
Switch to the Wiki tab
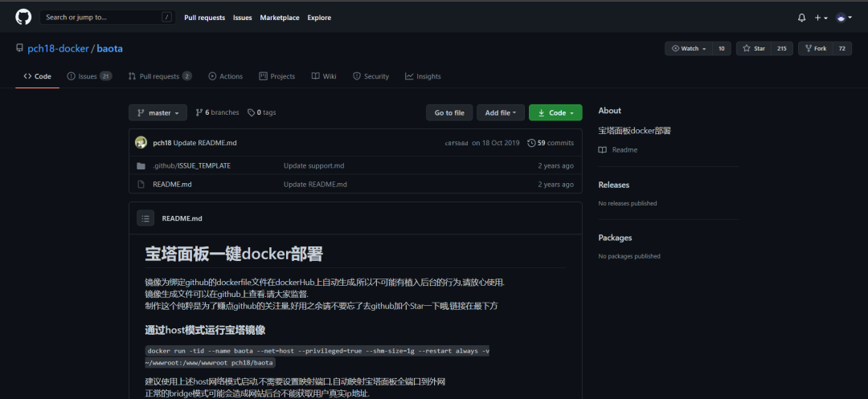[x=324, y=76]
